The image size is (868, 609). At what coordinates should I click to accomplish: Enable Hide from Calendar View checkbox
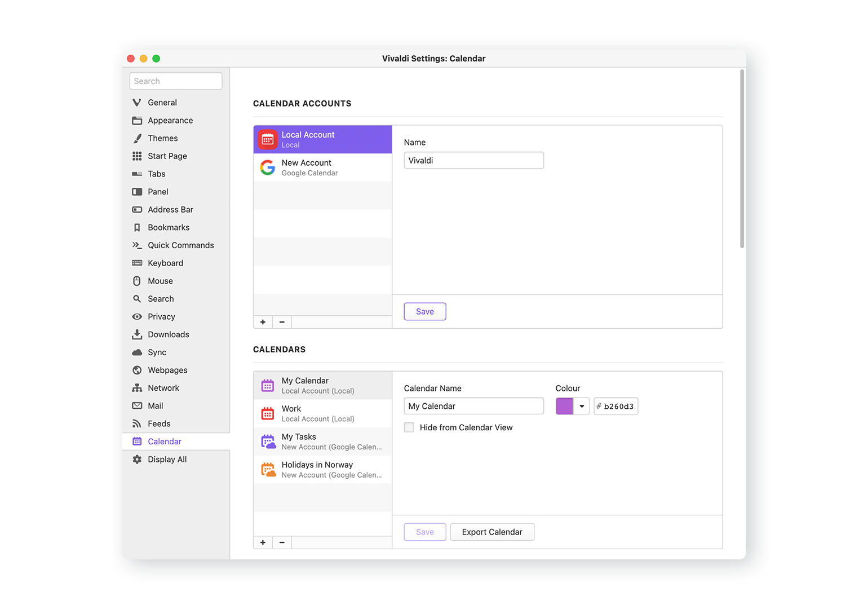(x=409, y=427)
